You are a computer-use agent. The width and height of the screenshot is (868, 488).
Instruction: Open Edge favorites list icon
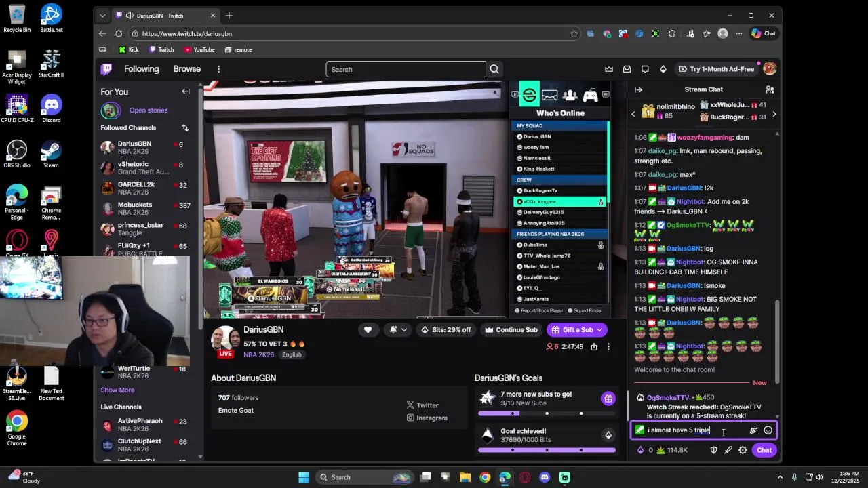pos(707,33)
